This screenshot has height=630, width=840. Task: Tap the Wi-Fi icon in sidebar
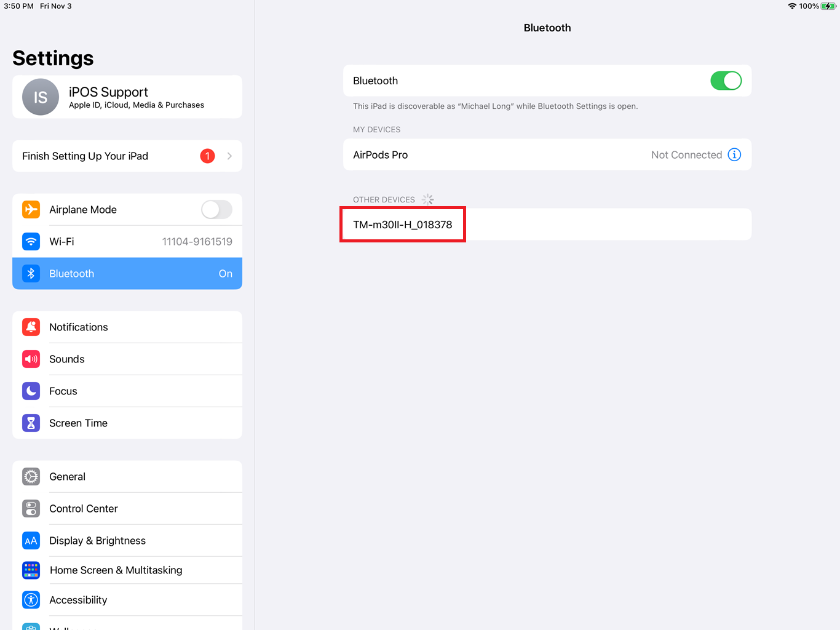(x=31, y=241)
